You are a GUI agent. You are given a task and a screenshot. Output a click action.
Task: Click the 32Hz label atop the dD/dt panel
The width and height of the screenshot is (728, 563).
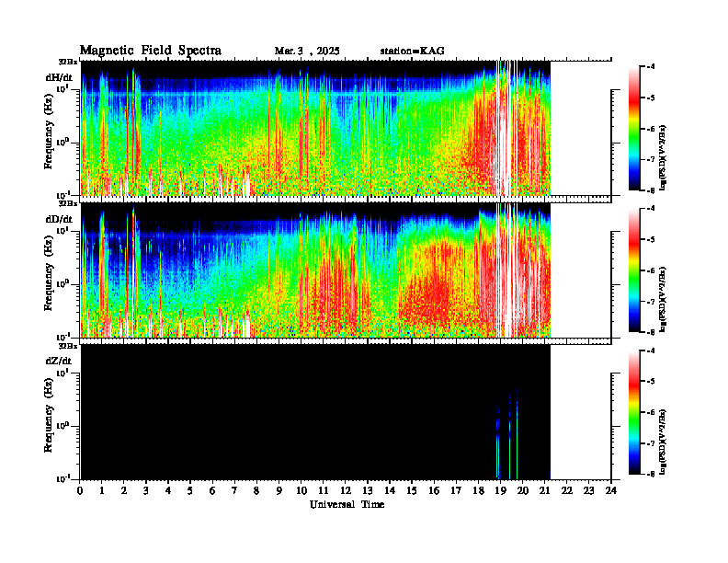[68, 203]
